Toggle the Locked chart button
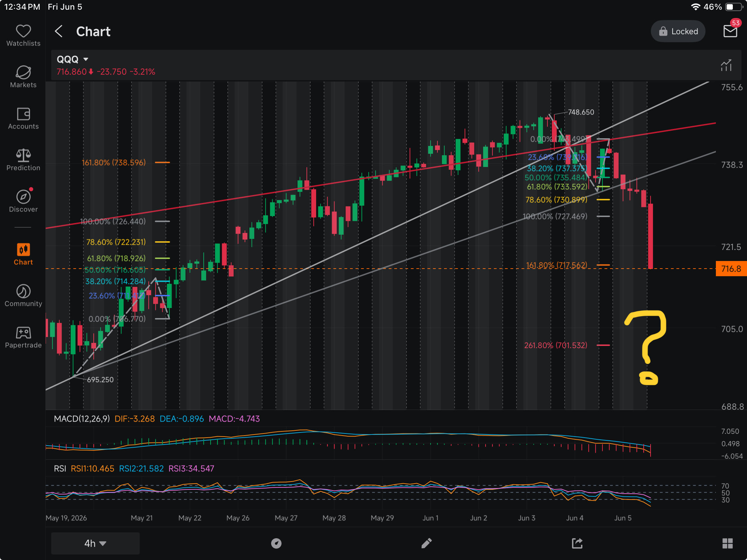Image resolution: width=747 pixels, height=560 pixels. coord(678,31)
